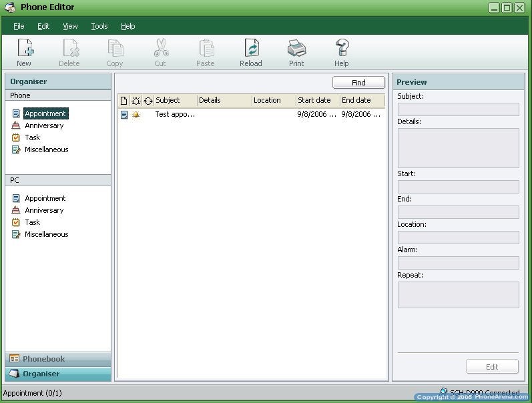Screen dimensions: 532x403
Task: Click the Phone Miscellaneous icon
Action: [x=16, y=149]
